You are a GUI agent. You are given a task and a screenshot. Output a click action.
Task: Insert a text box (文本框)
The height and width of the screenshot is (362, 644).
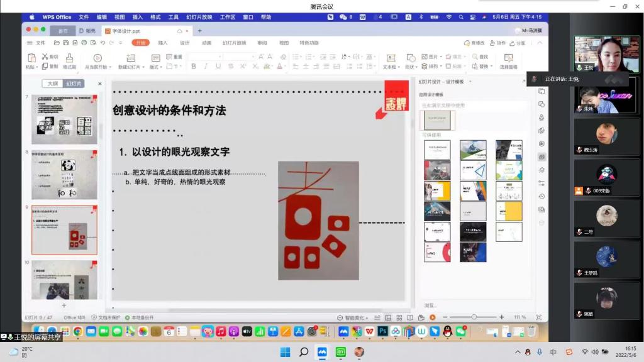[x=390, y=58]
